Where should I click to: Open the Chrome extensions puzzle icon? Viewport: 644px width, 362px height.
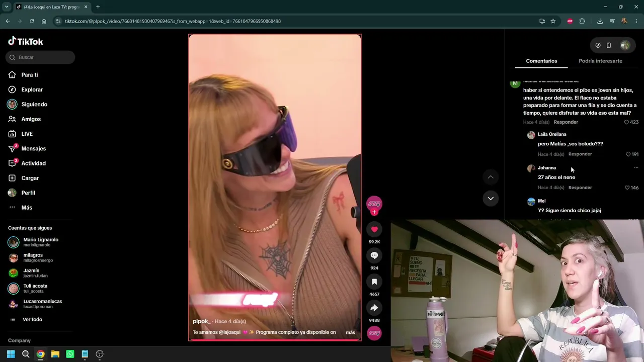click(582, 21)
